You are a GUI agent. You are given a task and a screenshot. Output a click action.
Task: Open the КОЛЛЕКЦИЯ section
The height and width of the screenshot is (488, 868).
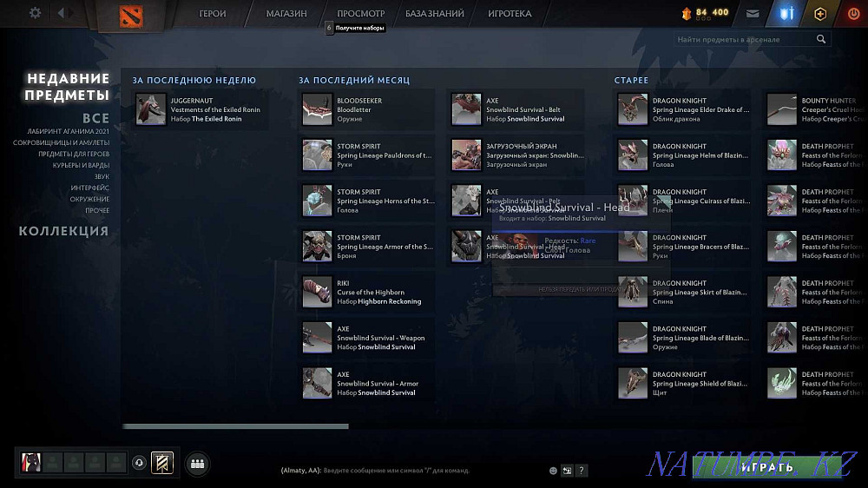(64, 231)
